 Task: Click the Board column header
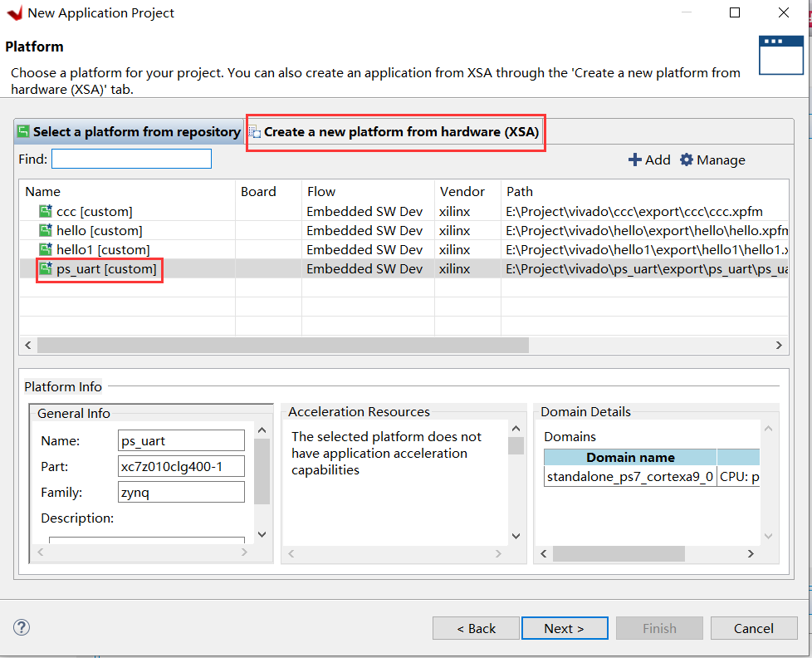[268, 191]
